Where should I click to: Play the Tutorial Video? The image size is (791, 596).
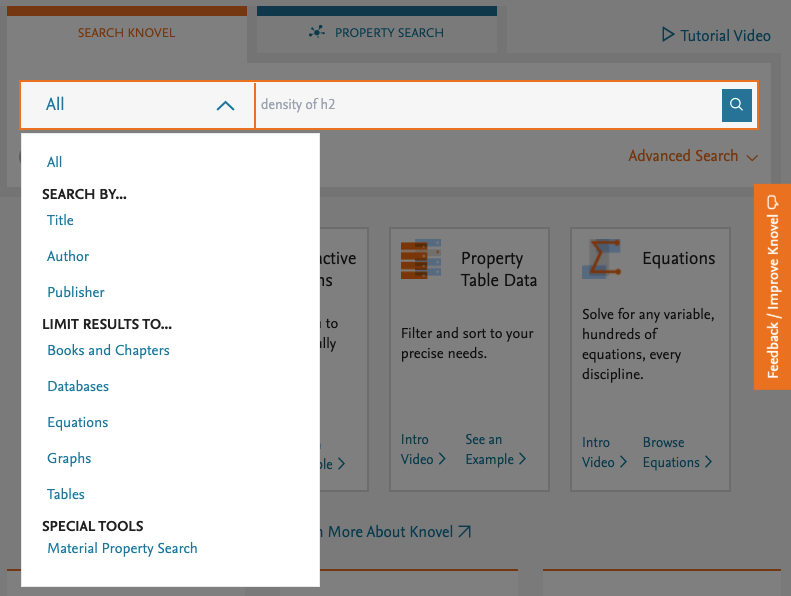click(716, 35)
